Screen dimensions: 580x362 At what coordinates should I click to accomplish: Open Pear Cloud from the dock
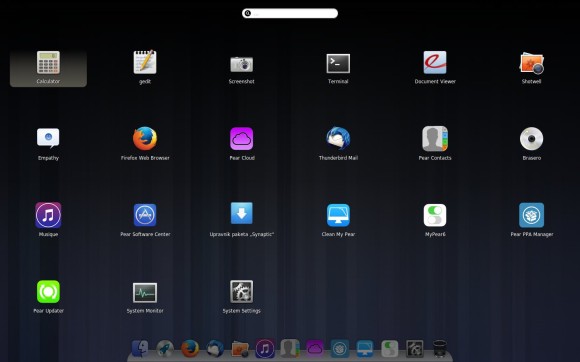click(315, 349)
